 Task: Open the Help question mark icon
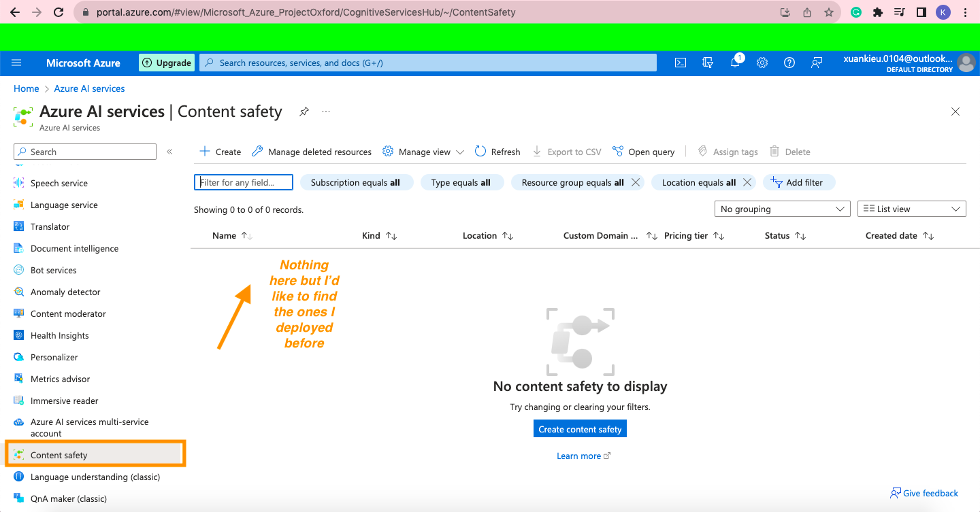click(789, 63)
